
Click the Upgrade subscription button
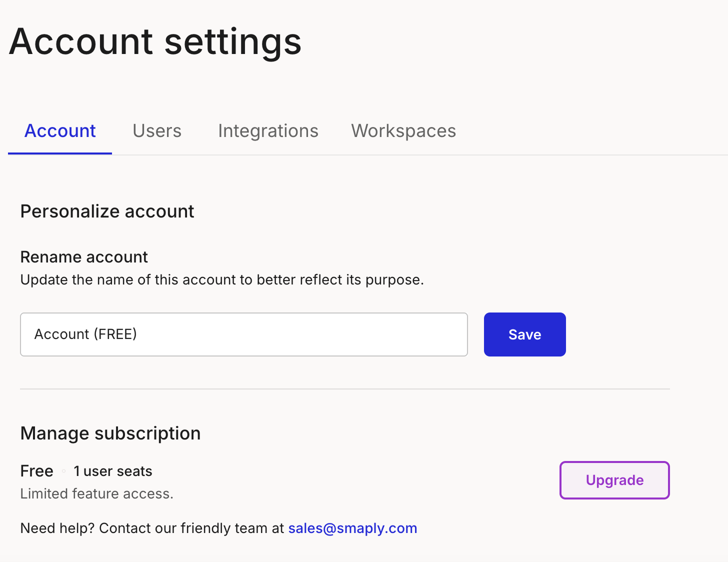tap(614, 480)
